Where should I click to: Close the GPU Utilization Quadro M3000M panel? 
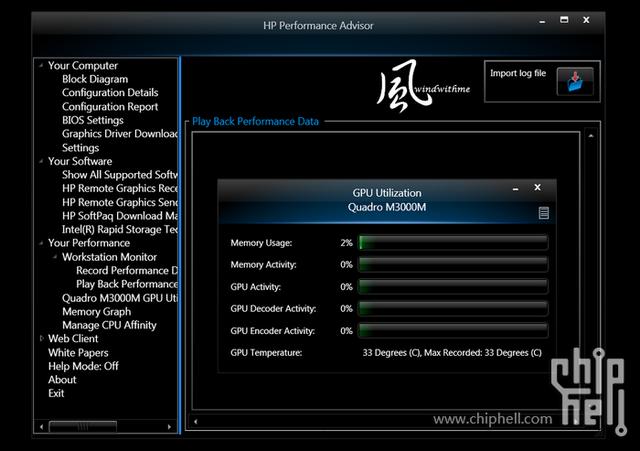coord(538,187)
